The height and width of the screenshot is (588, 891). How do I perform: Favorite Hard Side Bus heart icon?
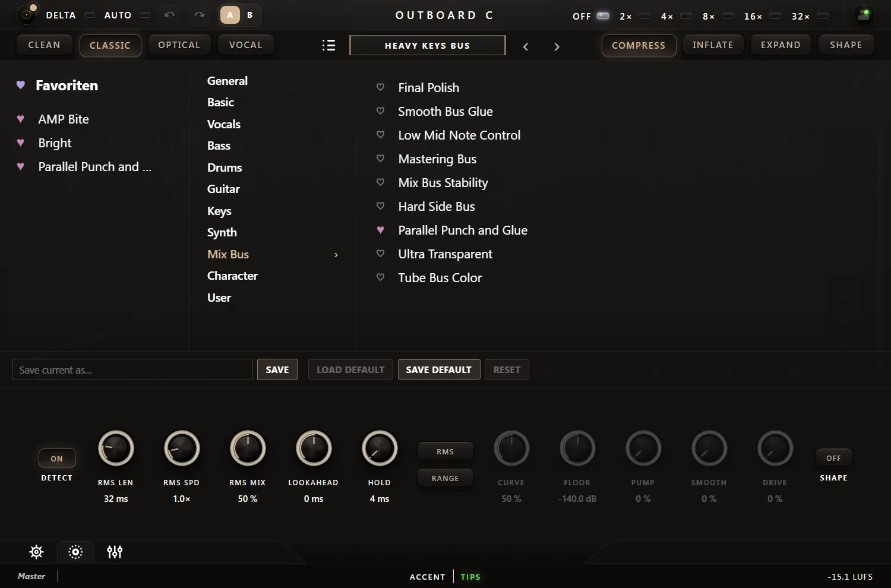[x=381, y=206]
